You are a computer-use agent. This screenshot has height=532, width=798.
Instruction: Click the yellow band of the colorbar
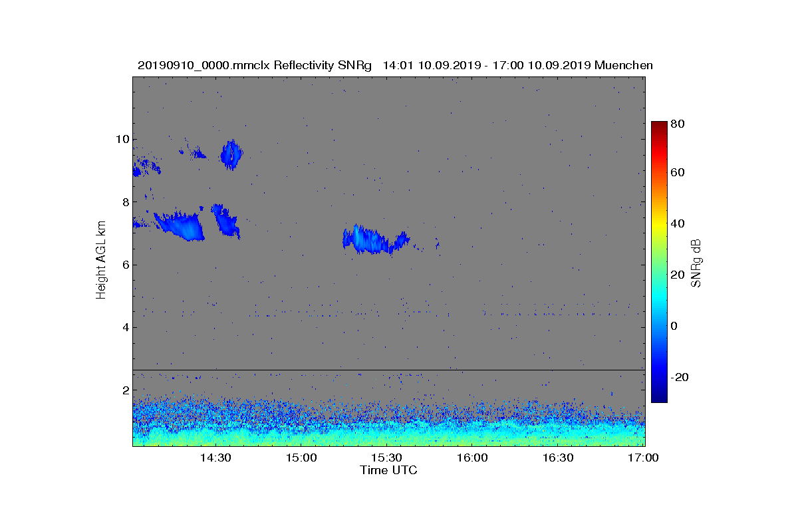(659, 226)
